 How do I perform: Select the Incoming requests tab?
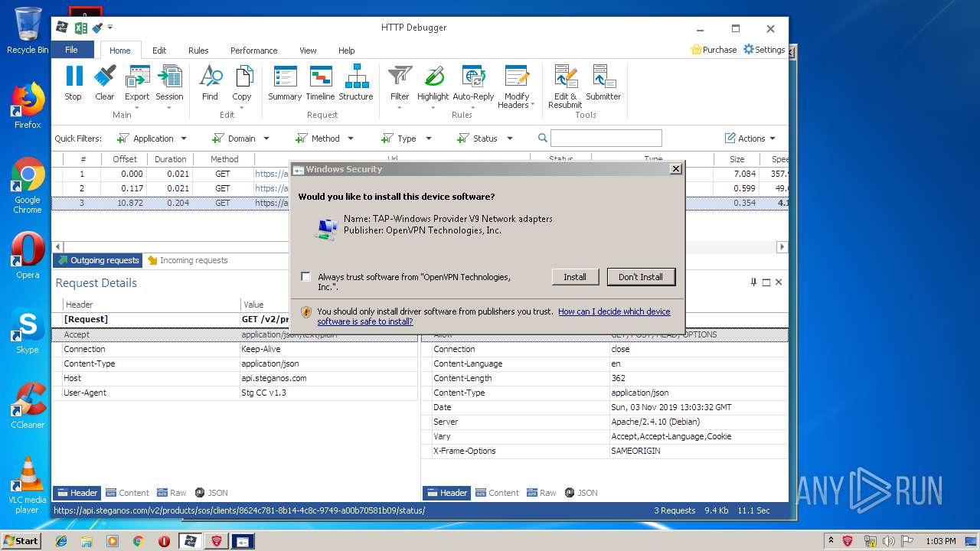(188, 260)
